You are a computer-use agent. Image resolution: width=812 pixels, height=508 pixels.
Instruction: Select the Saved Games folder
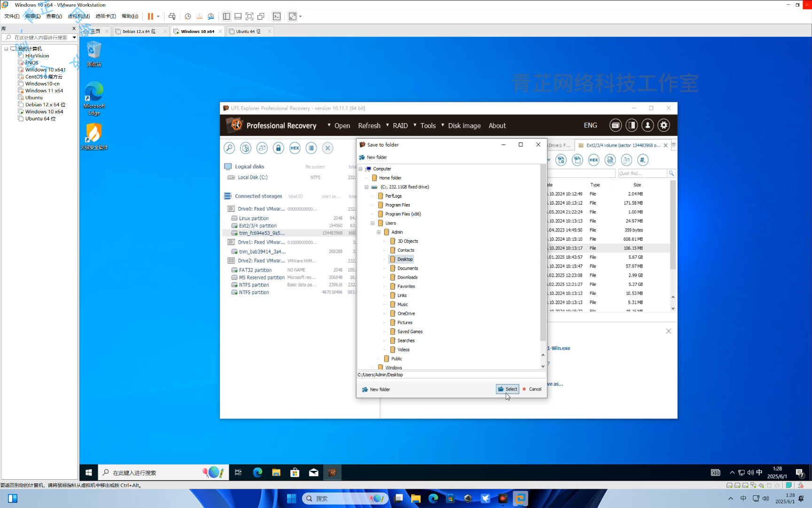click(x=410, y=332)
